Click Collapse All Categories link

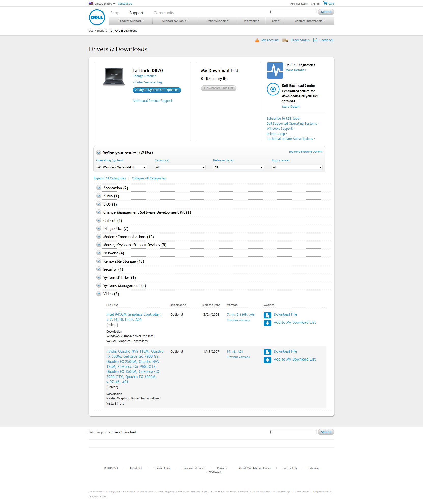point(149,178)
